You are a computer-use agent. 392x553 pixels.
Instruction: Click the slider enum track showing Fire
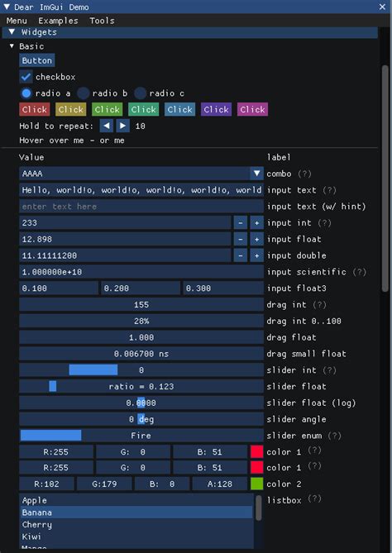coord(141,436)
